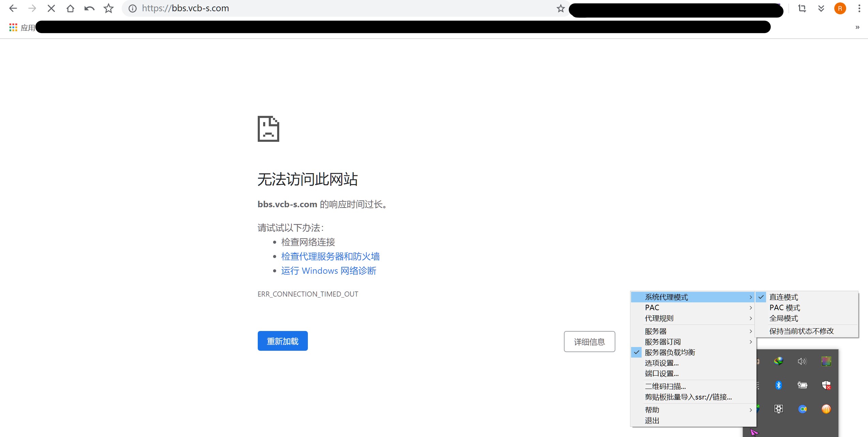
Task: Expand the double-chevron down extension menu
Action: [821, 9]
